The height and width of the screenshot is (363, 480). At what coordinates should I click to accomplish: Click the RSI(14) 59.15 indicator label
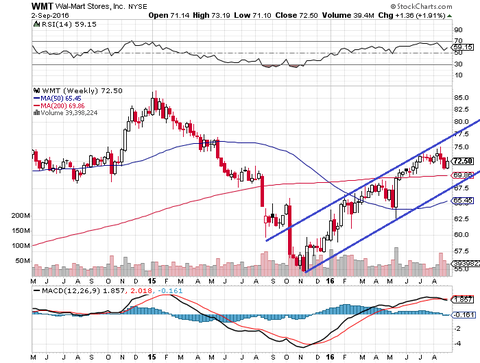point(68,24)
